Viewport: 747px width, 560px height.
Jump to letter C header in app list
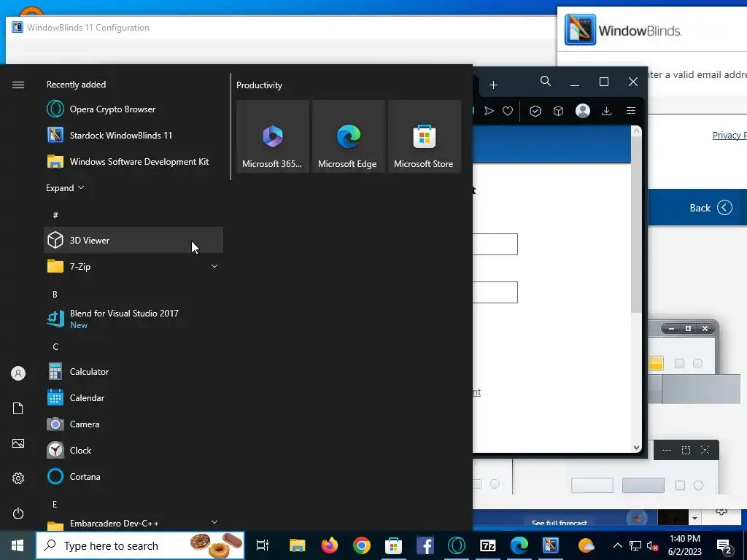[55, 346]
